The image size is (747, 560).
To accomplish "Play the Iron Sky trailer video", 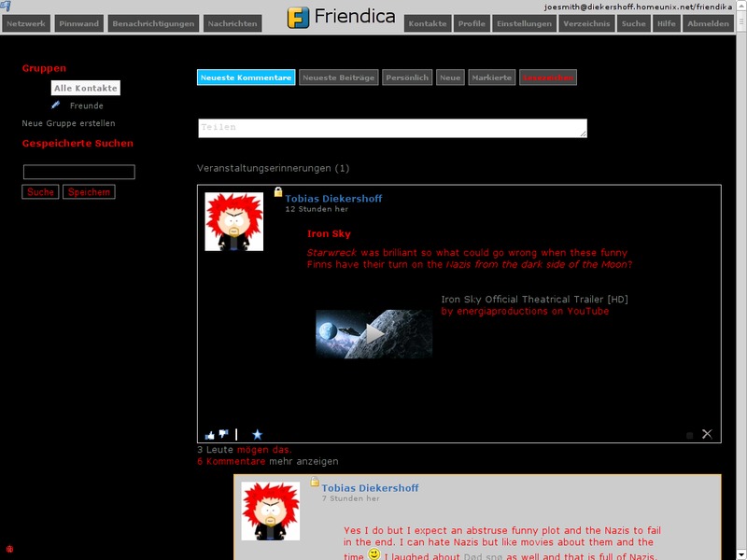I will click(x=374, y=334).
